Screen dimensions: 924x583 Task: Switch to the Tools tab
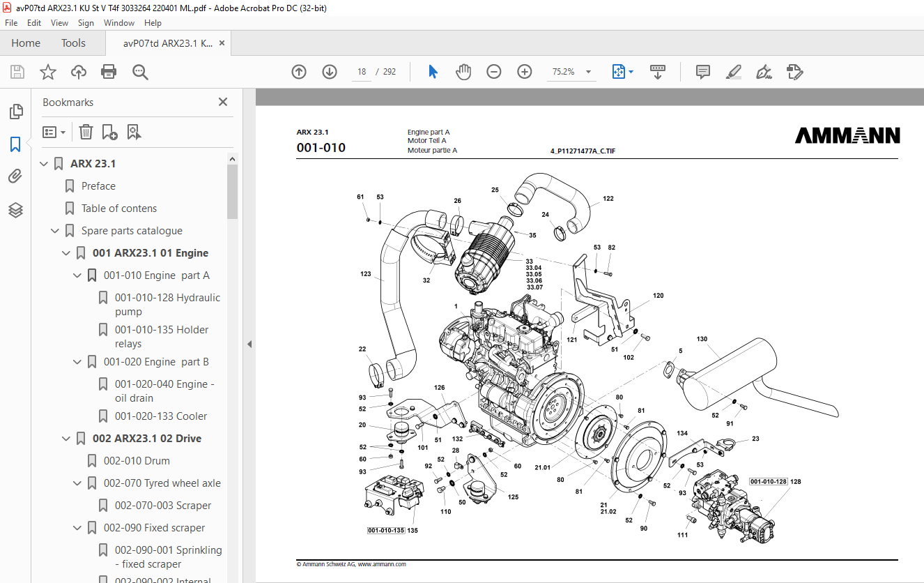(x=73, y=43)
